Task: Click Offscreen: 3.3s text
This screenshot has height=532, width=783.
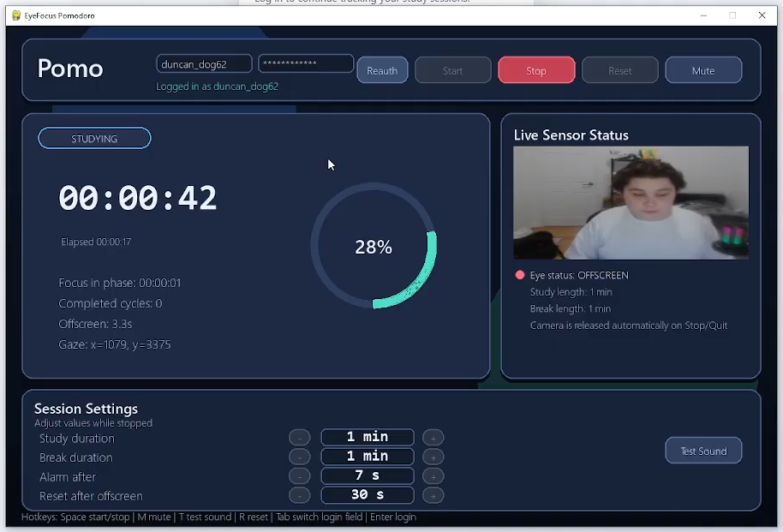Action: tap(95, 324)
